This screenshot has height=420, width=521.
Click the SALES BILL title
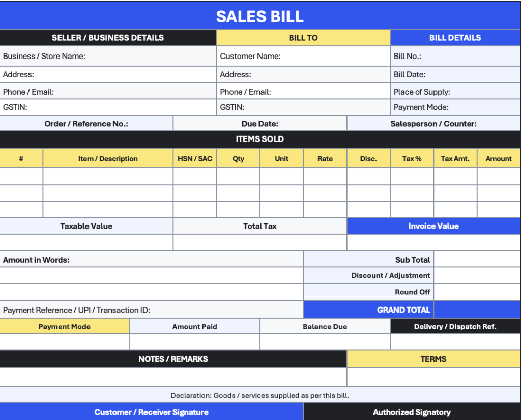(x=260, y=16)
